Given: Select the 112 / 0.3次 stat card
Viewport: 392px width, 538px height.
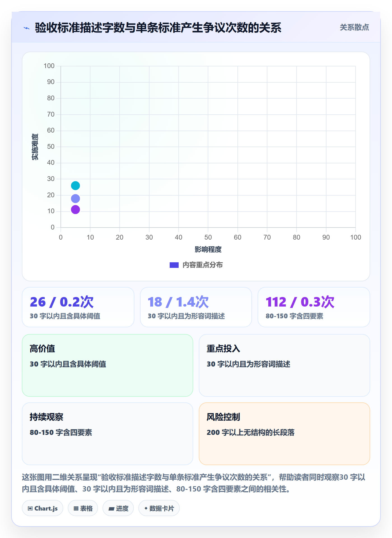Looking at the screenshot, I should pos(314,307).
